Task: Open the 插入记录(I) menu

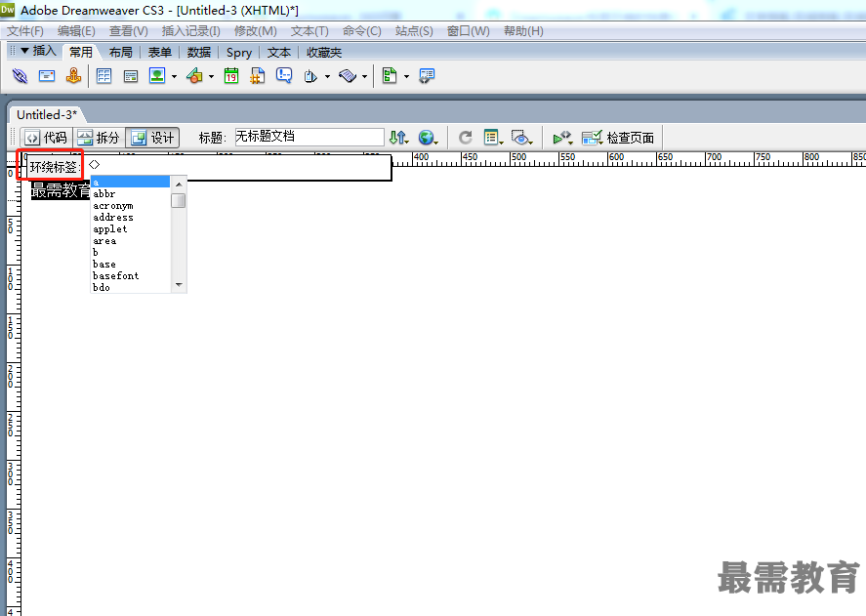Action: coord(190,31)
